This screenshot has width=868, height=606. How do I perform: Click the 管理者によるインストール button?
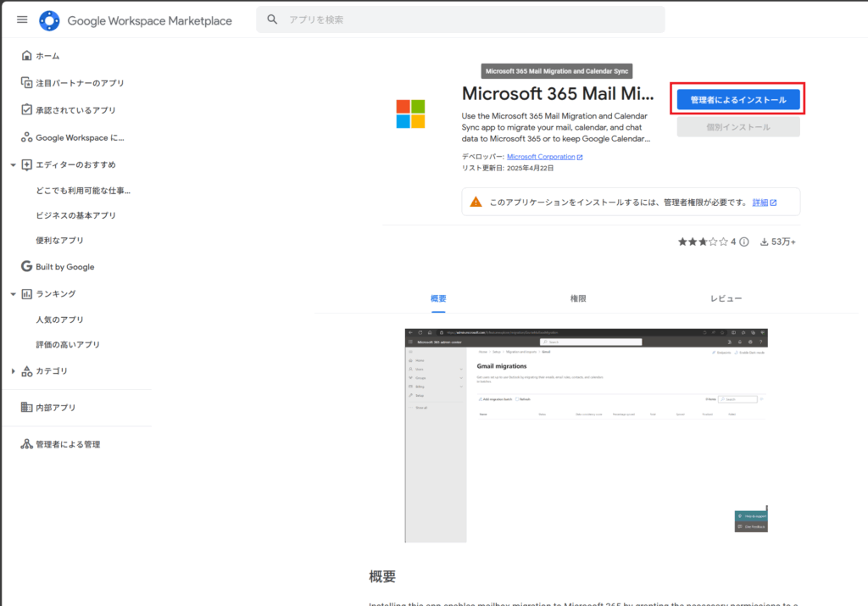click(x=738, y=100)
